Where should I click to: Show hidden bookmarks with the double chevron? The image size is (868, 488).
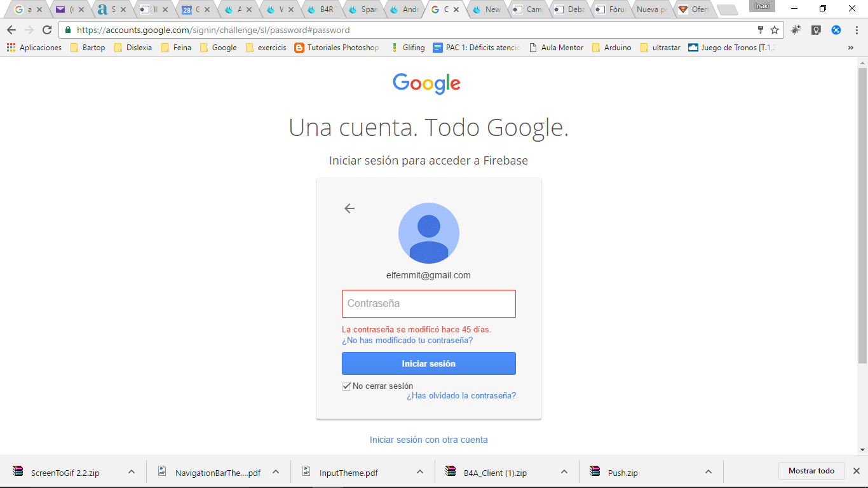click(x=851, y=48)
